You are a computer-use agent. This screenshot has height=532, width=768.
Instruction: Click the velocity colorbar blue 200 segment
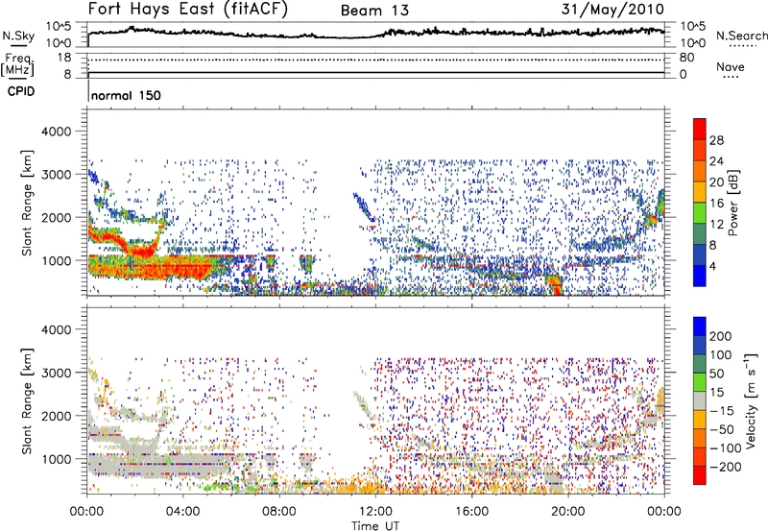tap(700, 326)
